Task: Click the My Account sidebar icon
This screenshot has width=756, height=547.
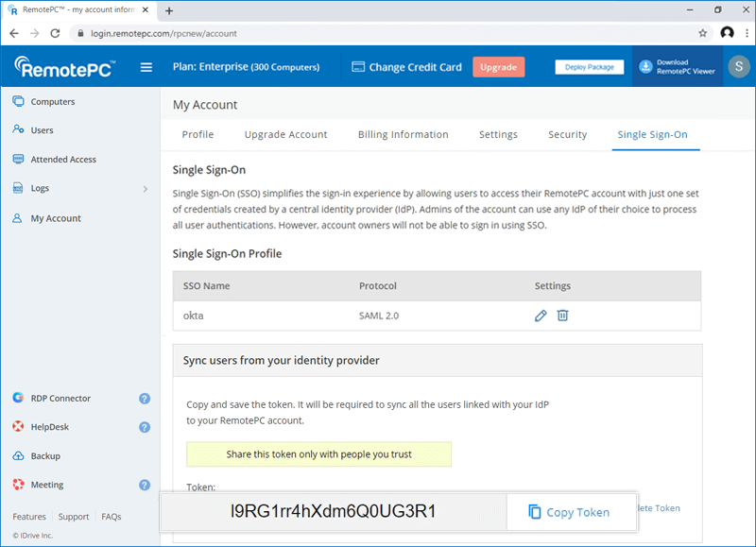Action: click(17, 218)
